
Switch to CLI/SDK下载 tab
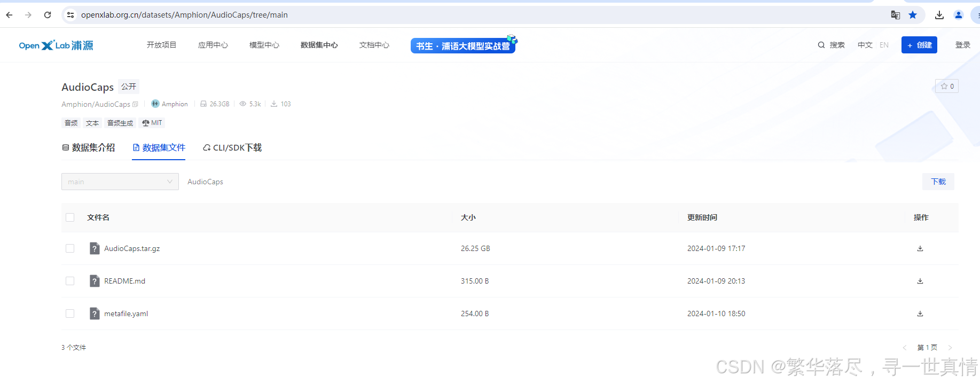click(x=232, y=148)
